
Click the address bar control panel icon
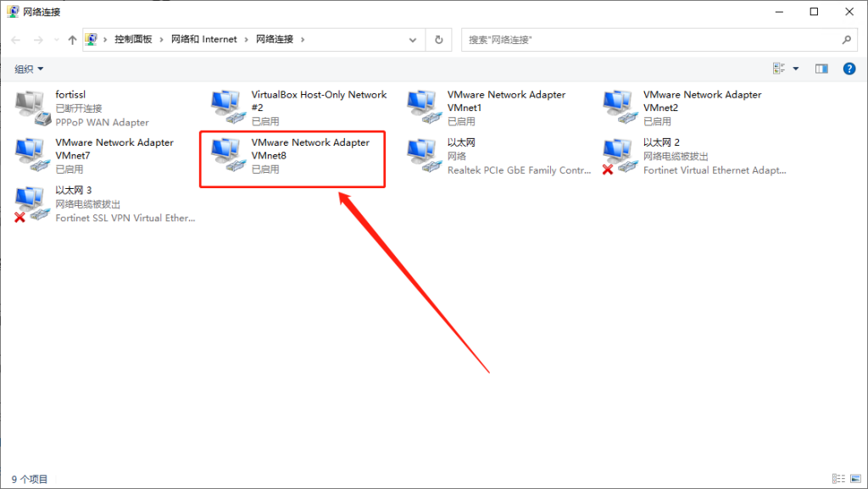(92, 39)
